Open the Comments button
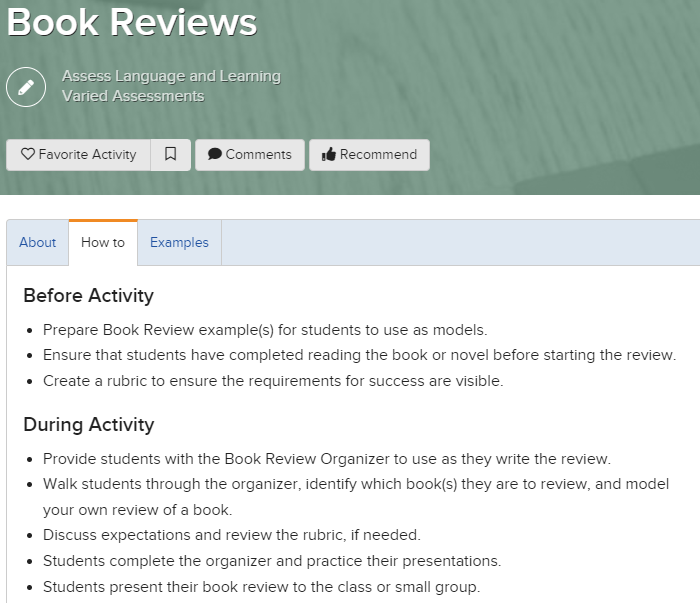 point(250,154)
